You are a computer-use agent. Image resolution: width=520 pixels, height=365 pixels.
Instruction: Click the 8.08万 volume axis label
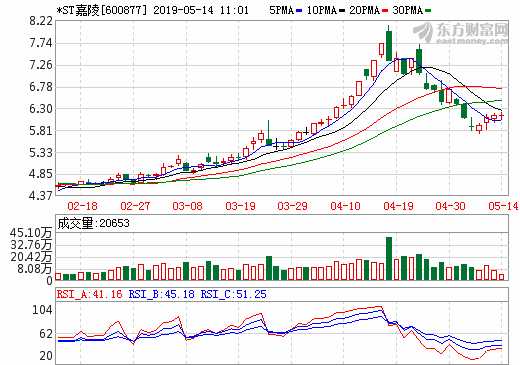[35, 269]
